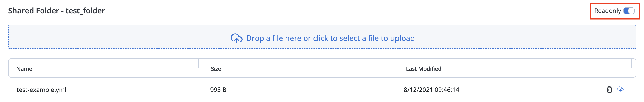Click the empty actions column header

(x=610, y=68)
